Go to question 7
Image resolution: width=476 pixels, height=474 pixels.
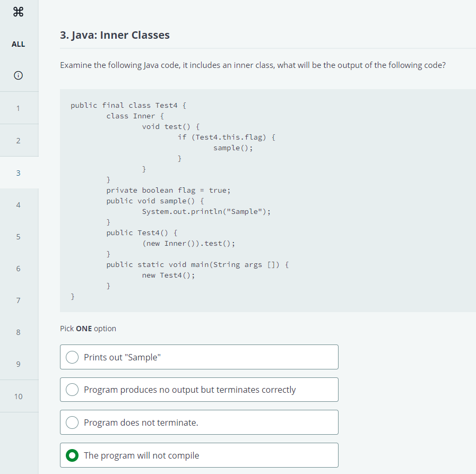pos(19,301)
